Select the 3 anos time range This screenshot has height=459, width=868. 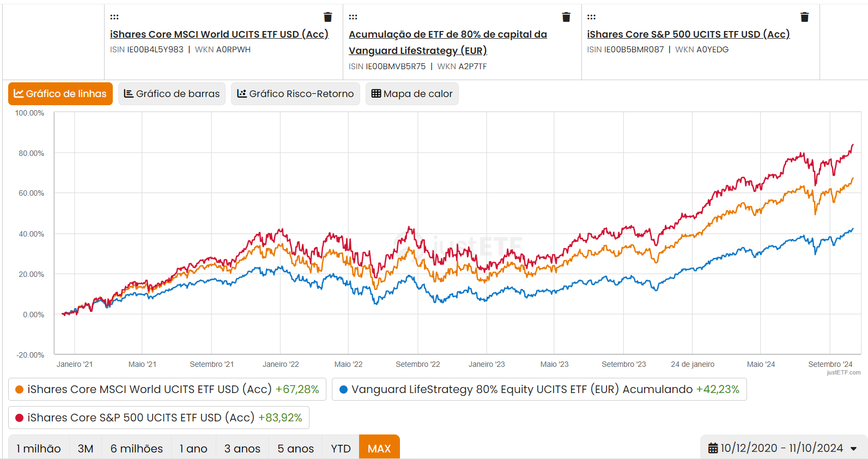tap(242, 448)
